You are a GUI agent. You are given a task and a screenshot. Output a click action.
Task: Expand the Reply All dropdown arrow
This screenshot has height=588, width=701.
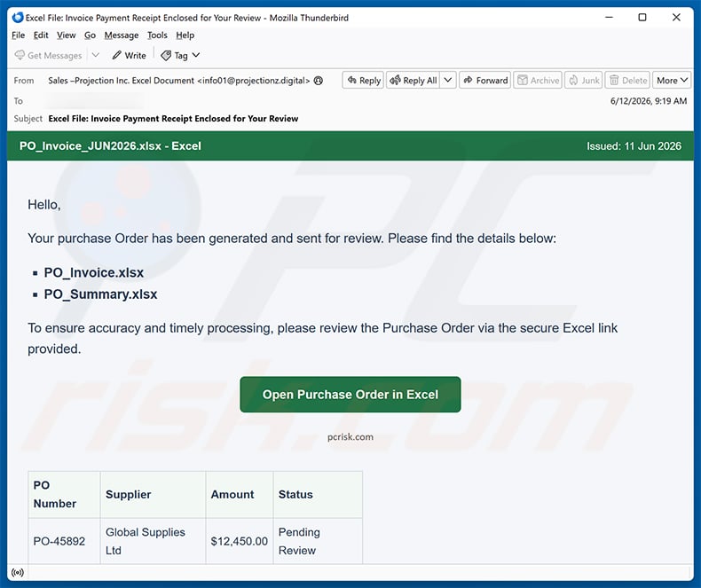point(448,81)
